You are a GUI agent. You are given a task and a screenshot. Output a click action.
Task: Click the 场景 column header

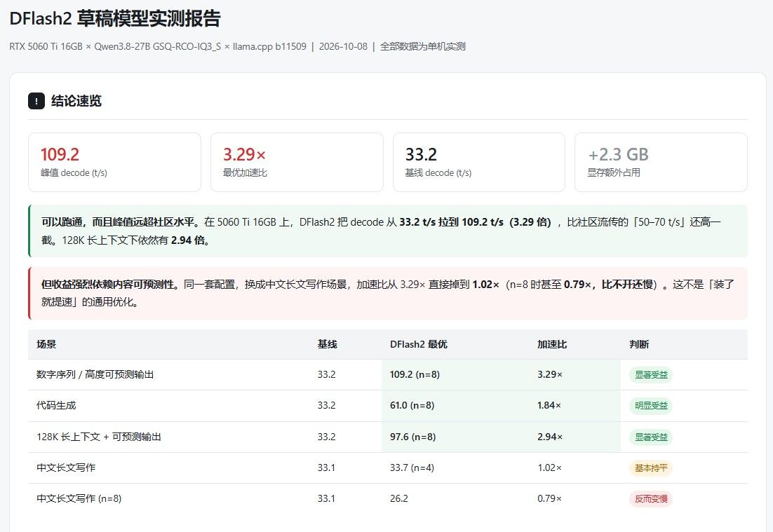(46, 344)
